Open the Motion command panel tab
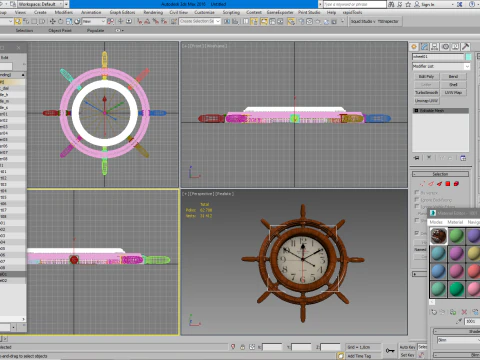The width and height of the screenshot is (480, 360). (445, 47)
